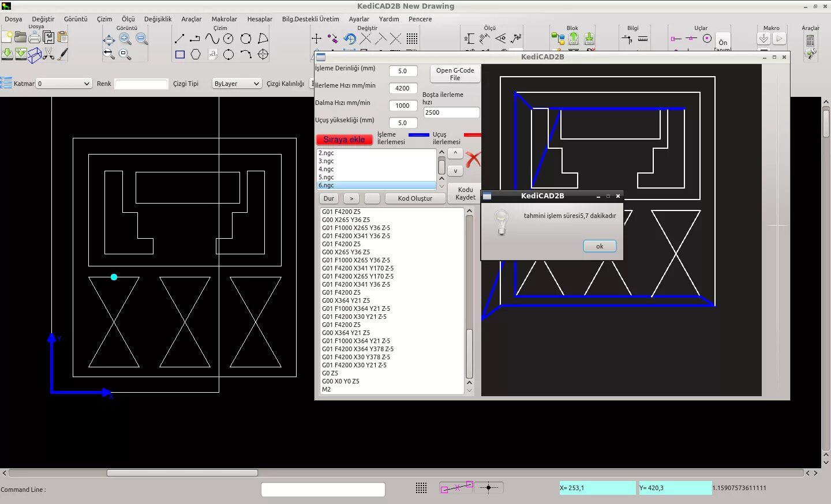Viewport: 831px width, 504px height.
Task: Zoom in with the plus magnifier
Action: point(125,39)
